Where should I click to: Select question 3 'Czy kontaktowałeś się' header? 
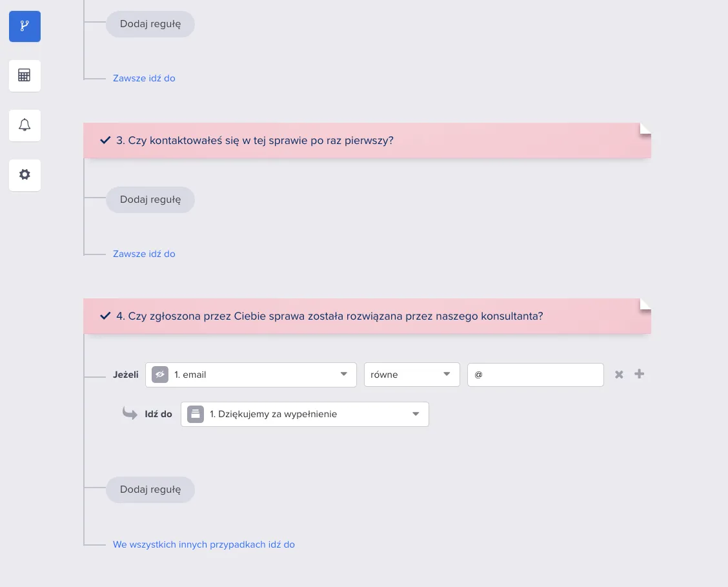click(x=367, y=141)
